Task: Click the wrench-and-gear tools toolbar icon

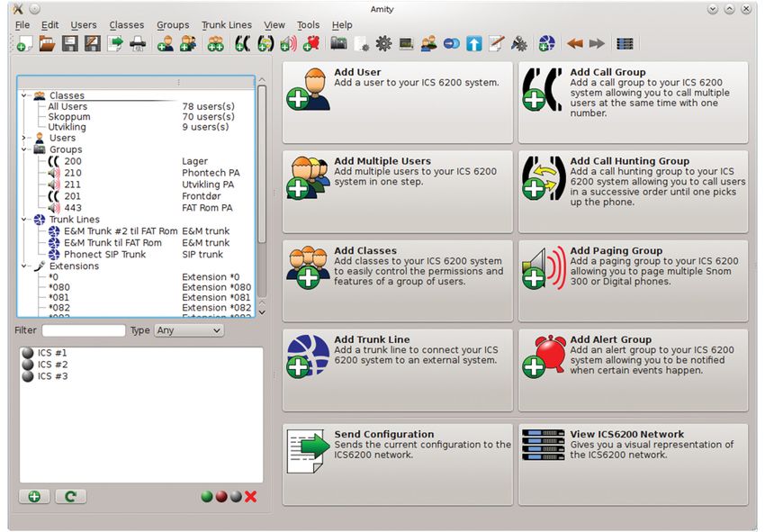Action: click(x=518, y=44)
